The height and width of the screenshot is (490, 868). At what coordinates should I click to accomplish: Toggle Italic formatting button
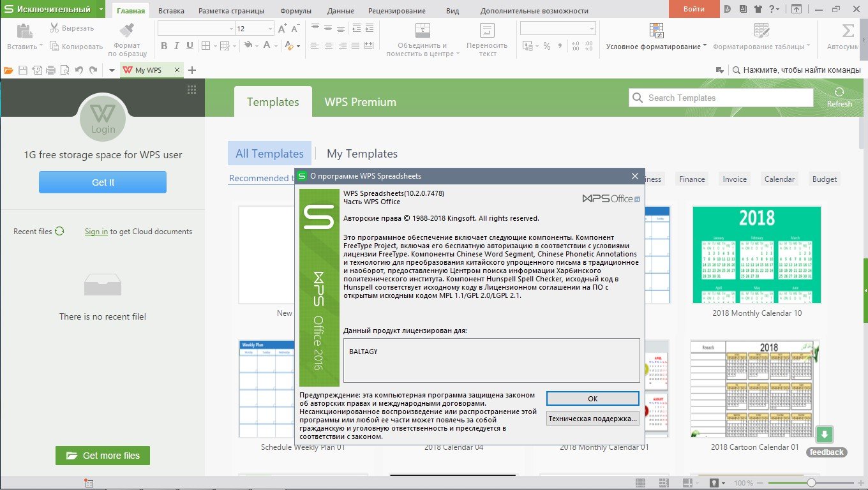[177, 46]
